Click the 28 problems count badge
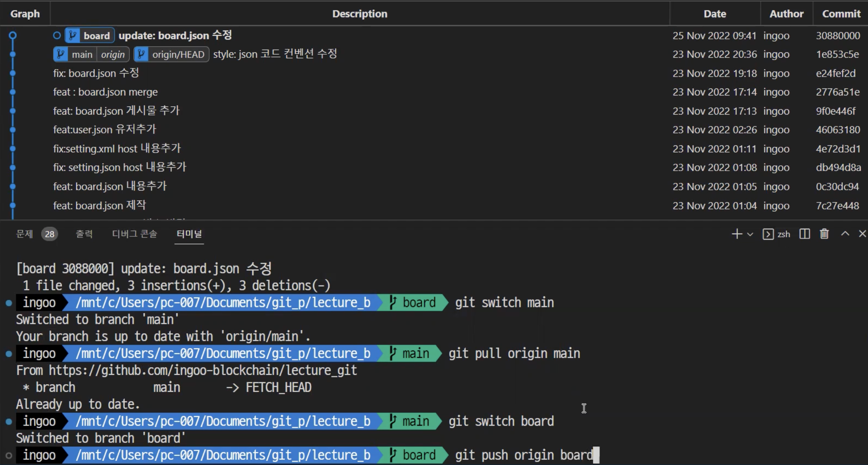 [50, 234]
